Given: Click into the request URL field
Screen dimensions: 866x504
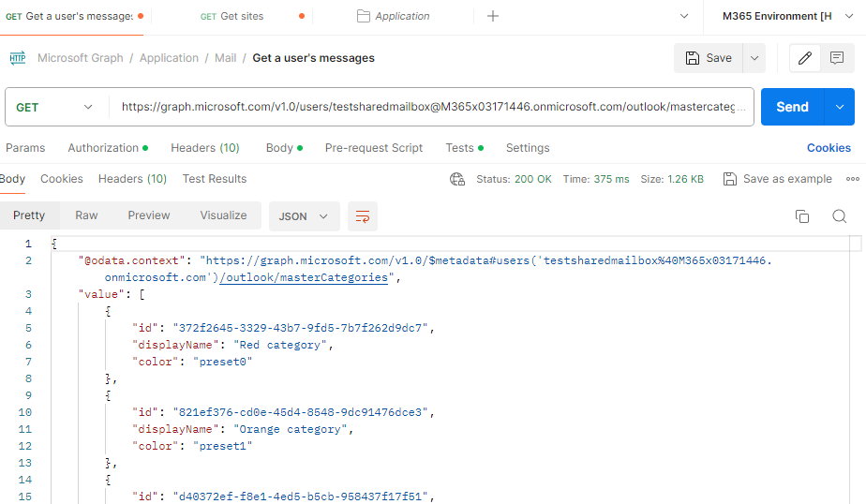Looking at the screenshot, I should click(x=432, y=107).
